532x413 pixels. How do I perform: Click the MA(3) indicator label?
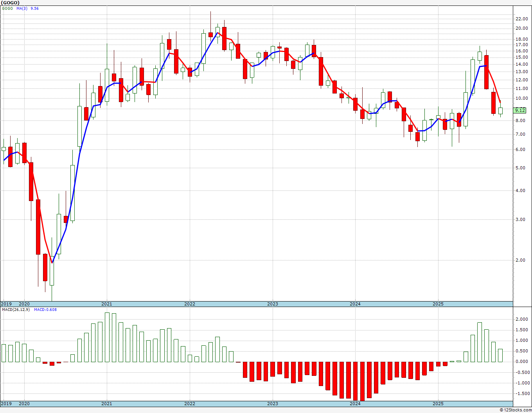22,8
